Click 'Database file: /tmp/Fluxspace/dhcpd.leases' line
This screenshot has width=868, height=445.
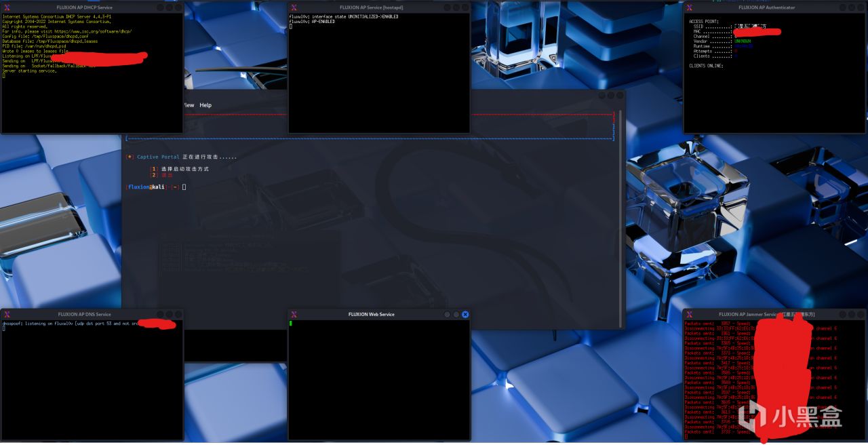(50, 41)
